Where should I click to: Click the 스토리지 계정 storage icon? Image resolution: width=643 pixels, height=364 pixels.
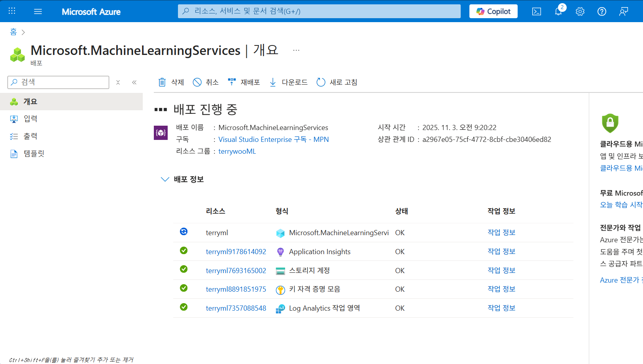[x=280, y=271]
